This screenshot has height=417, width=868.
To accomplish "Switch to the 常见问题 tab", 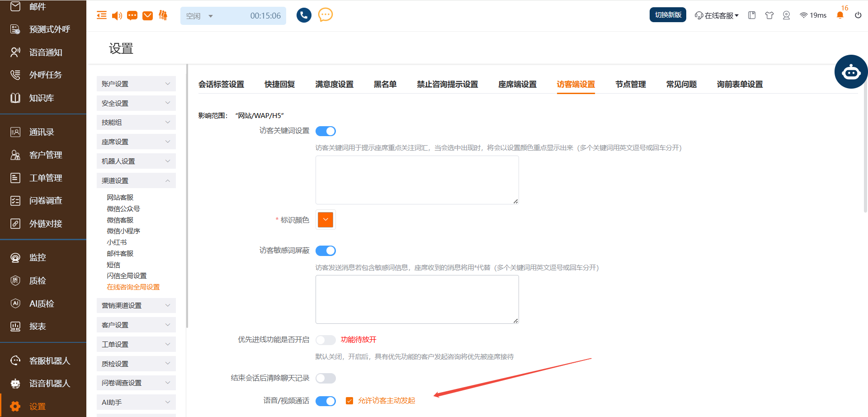I will pyautogui.click(x=681, y=85).
